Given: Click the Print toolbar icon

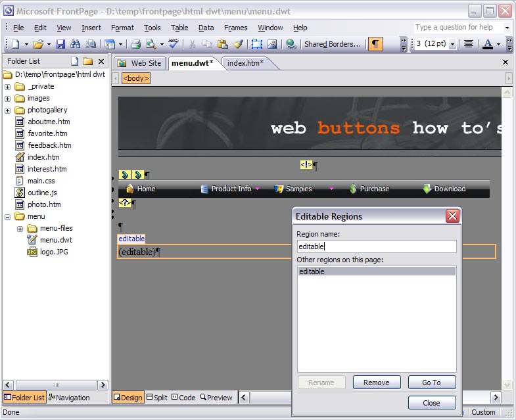Looking at the screenshot, I should pyautogui.click(x=135, y=44).
